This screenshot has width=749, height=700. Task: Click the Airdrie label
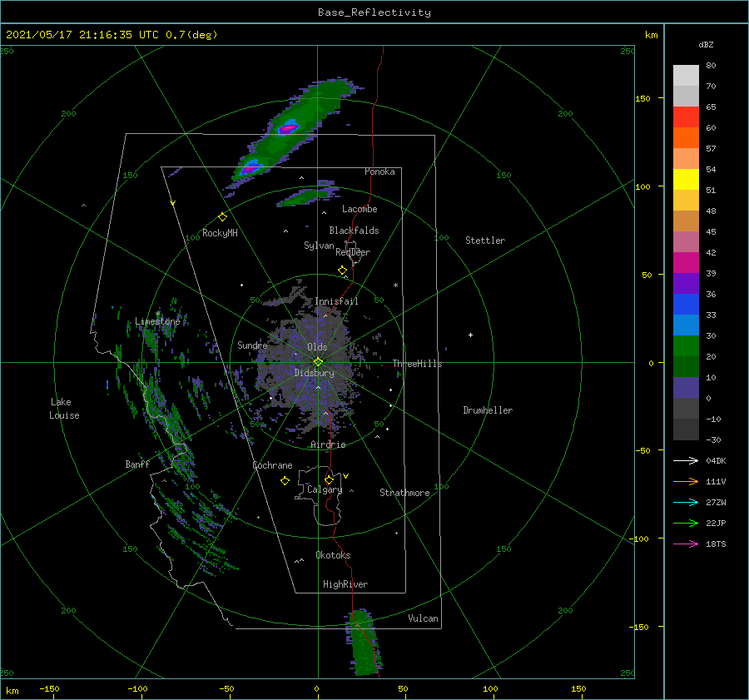[328, 444]
